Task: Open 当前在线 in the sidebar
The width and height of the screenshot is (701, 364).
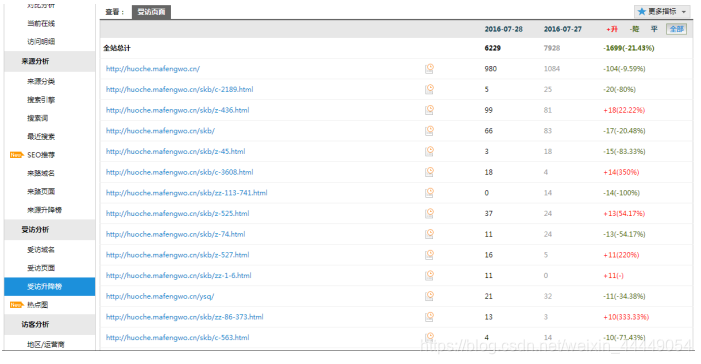Action: coord(41,23)
